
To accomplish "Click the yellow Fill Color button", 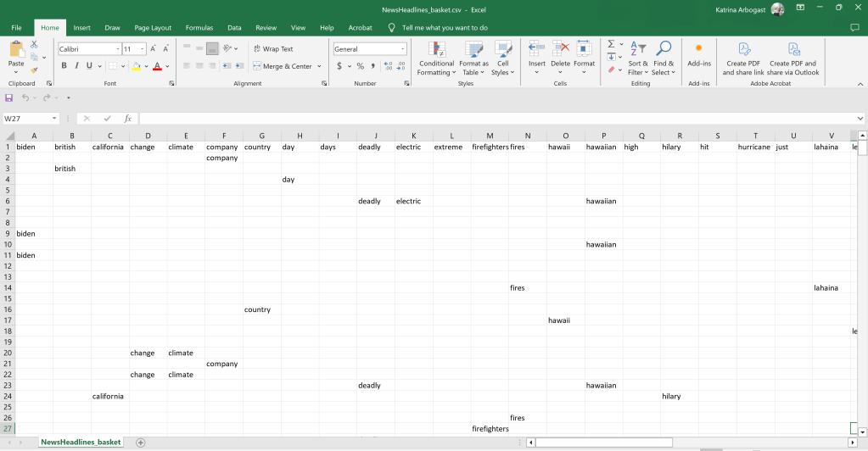I will [x=136, y=66].
